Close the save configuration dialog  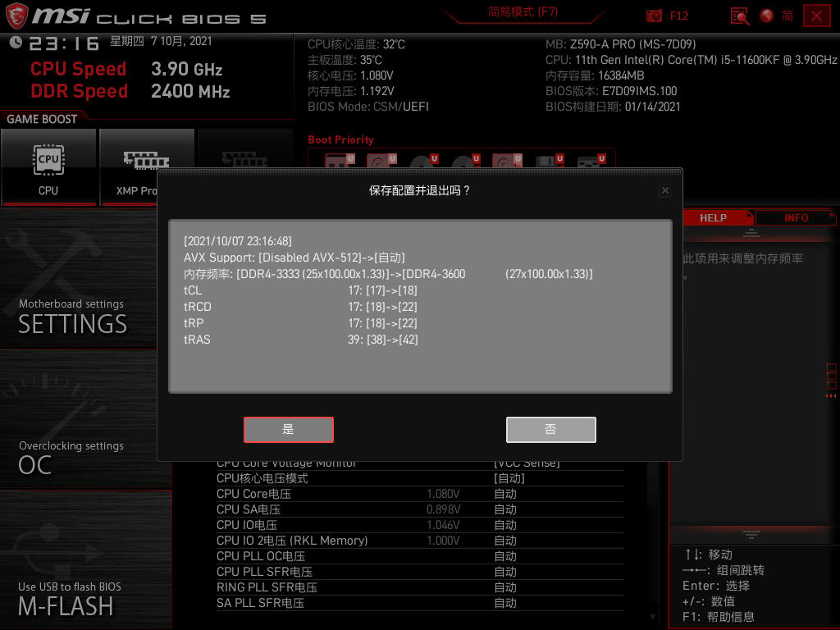coord(664,190)
